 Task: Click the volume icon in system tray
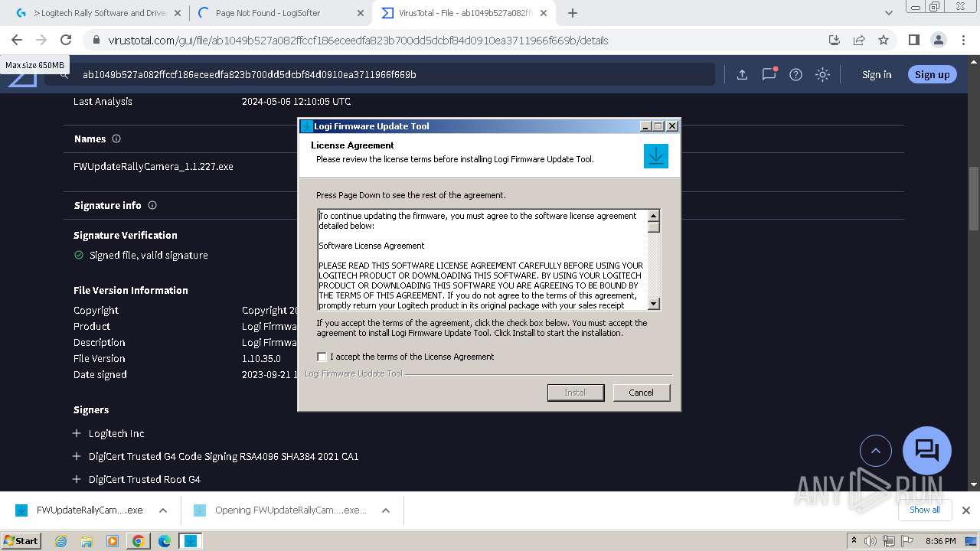870,541
